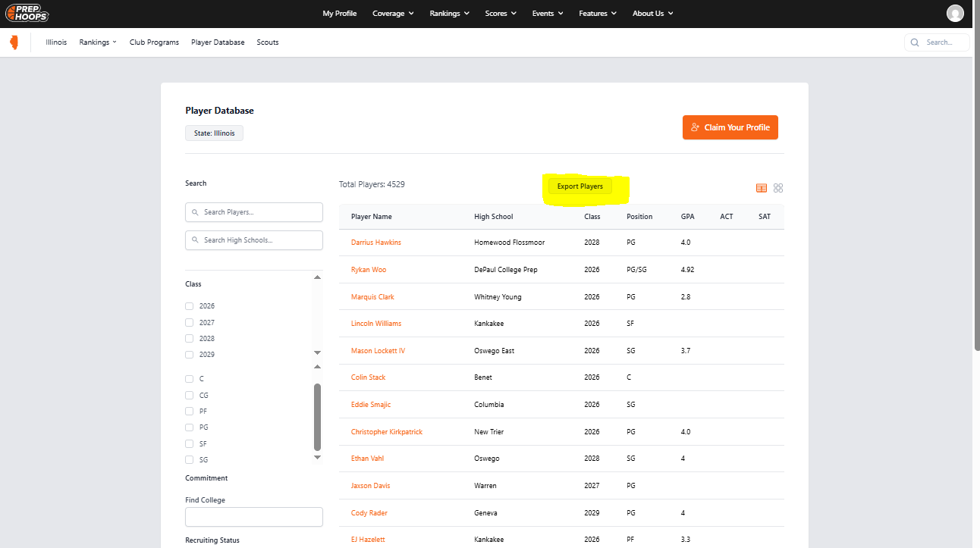Enable the PG position filter
The width and height of the screenshot is (980, 548).
pyautogui.click(x=189, y=427)
